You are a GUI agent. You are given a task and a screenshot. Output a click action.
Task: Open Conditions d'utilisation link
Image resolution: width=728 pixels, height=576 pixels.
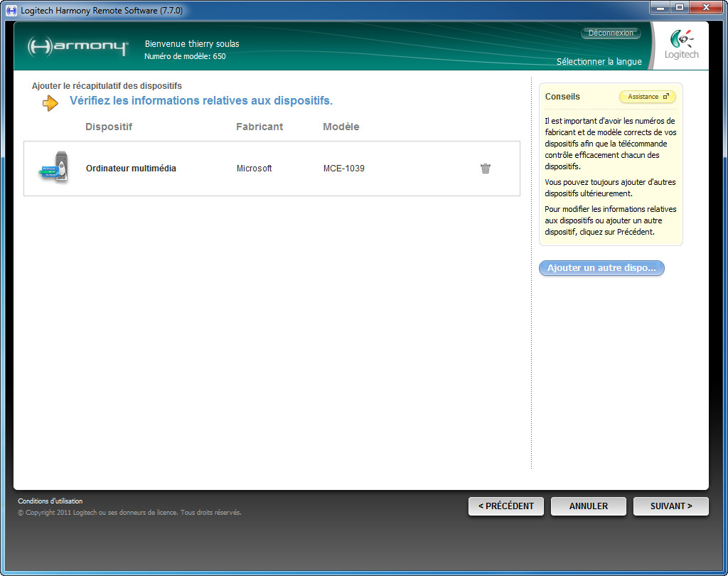click(x=50, y=501)
